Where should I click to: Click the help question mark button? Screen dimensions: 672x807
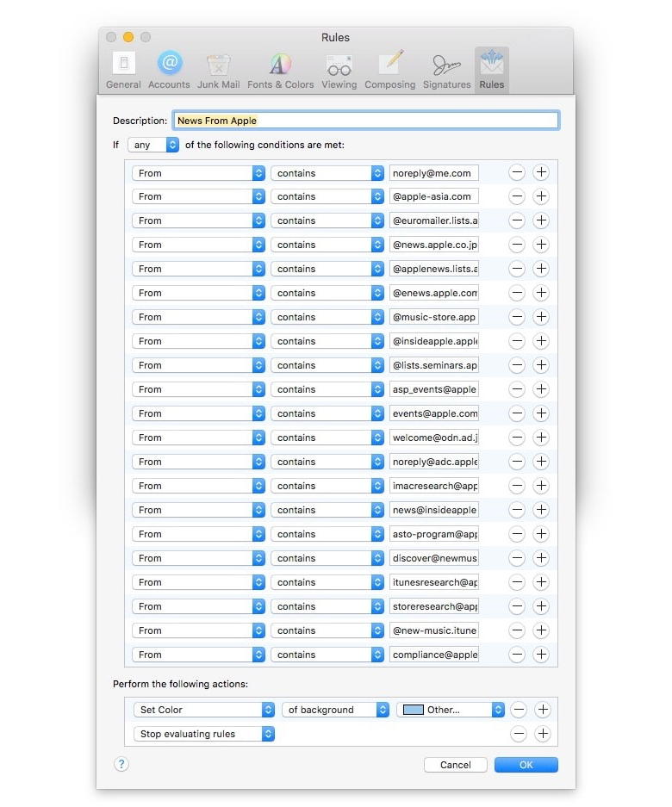[121, 764]
